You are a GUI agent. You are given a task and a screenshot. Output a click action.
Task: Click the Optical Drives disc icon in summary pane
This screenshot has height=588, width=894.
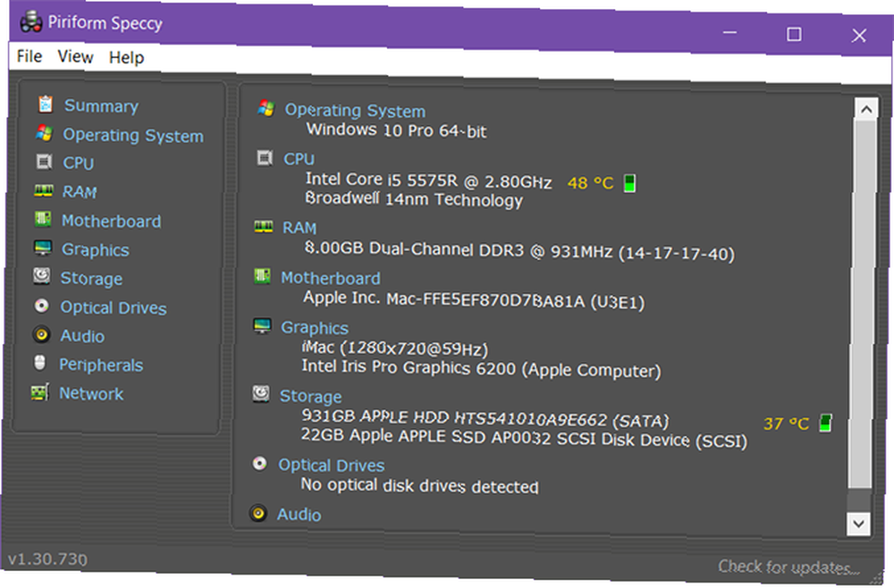pyautogui.click(x=259, y=464)
